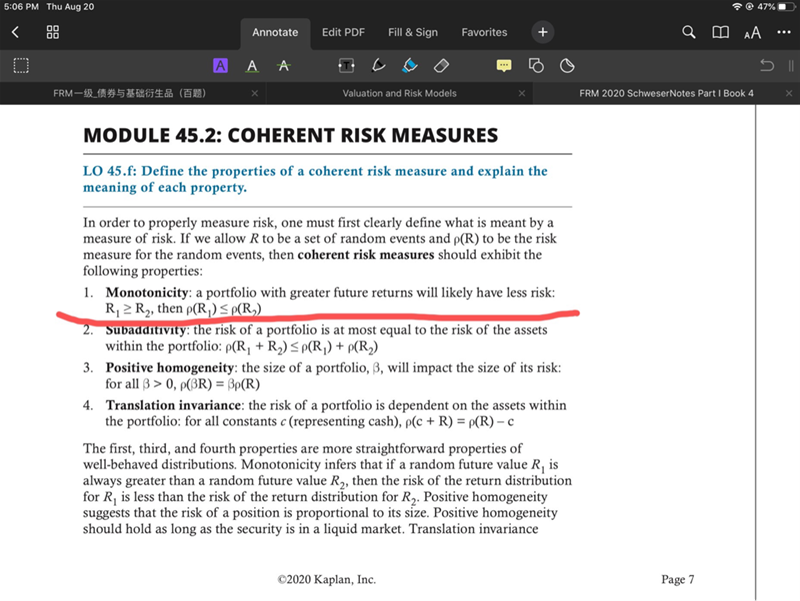Open the AA view settings

pyautogui.click(x=753, y=33)
